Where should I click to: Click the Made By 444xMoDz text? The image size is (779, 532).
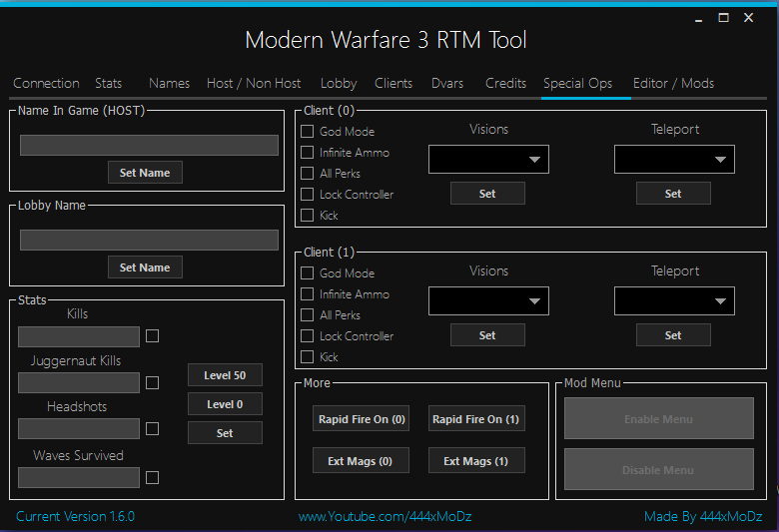(x=703, y=516)
